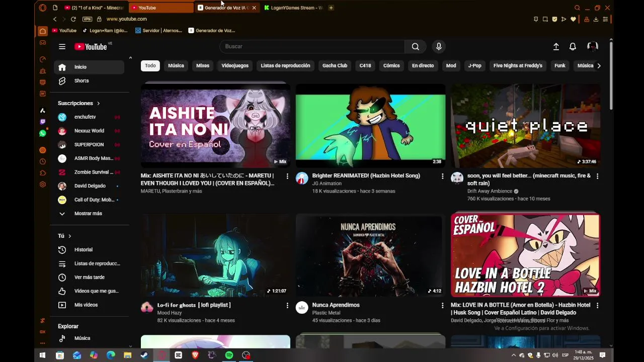Viewport: 644px width, 362px height.
Task: Select the C418 filter chip
Action: click(365, 65)
